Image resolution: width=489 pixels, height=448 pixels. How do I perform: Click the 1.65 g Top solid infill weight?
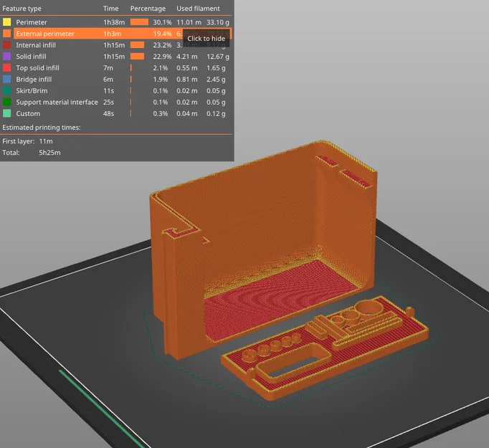(216, 68)
